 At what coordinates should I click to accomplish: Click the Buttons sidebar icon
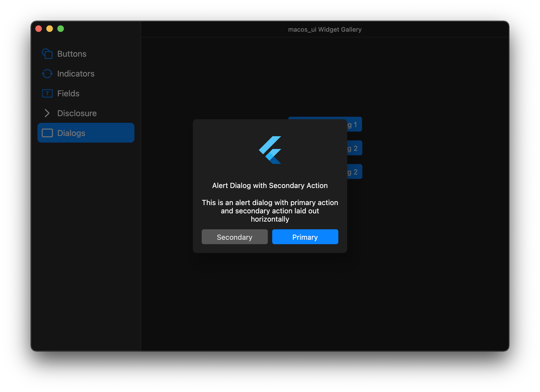[x=47, y=54]
